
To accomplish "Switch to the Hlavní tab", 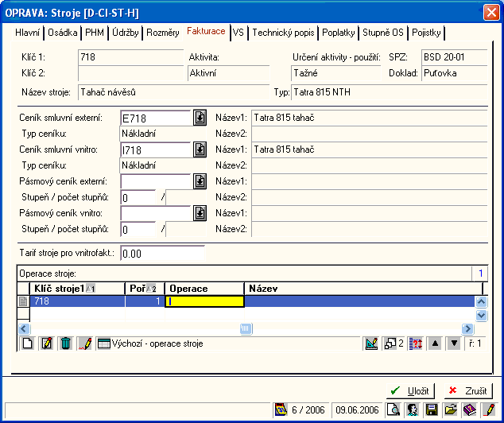I will click(x=28, y=33).
